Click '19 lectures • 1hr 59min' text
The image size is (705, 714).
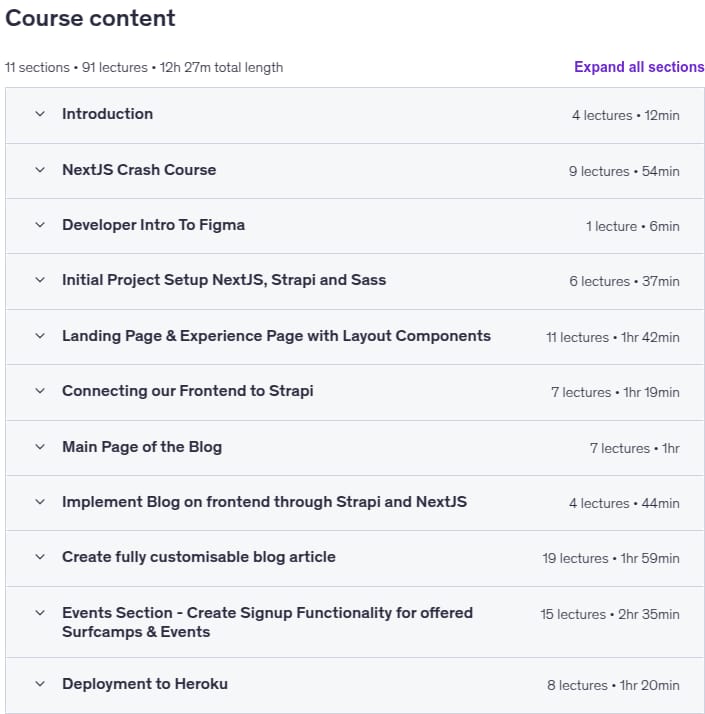pos(611,559)
